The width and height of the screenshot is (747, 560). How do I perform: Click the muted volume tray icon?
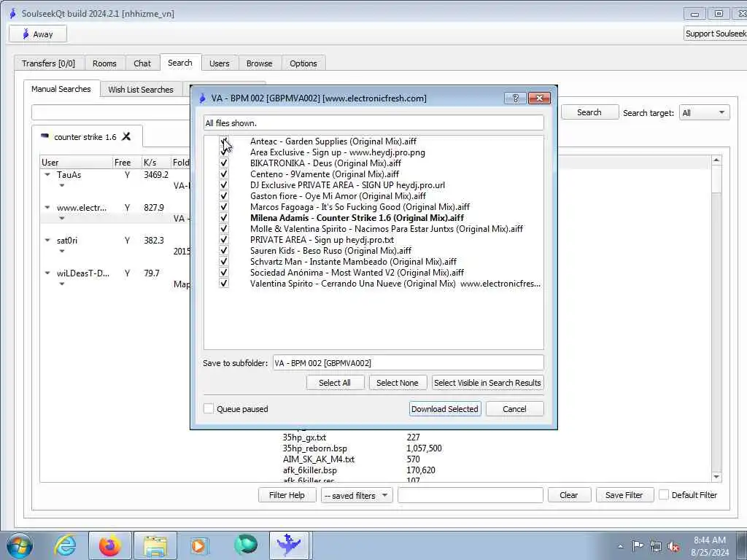point(673,547)
